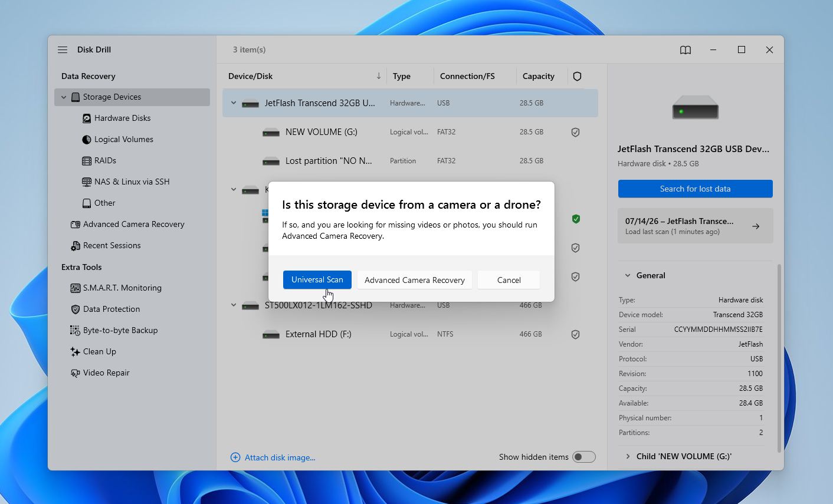Image resolution: width=833 pixels, height=504 pixels.
Task: Sort by Device/Disk column arrow
Action: click(x=378, y=76)
